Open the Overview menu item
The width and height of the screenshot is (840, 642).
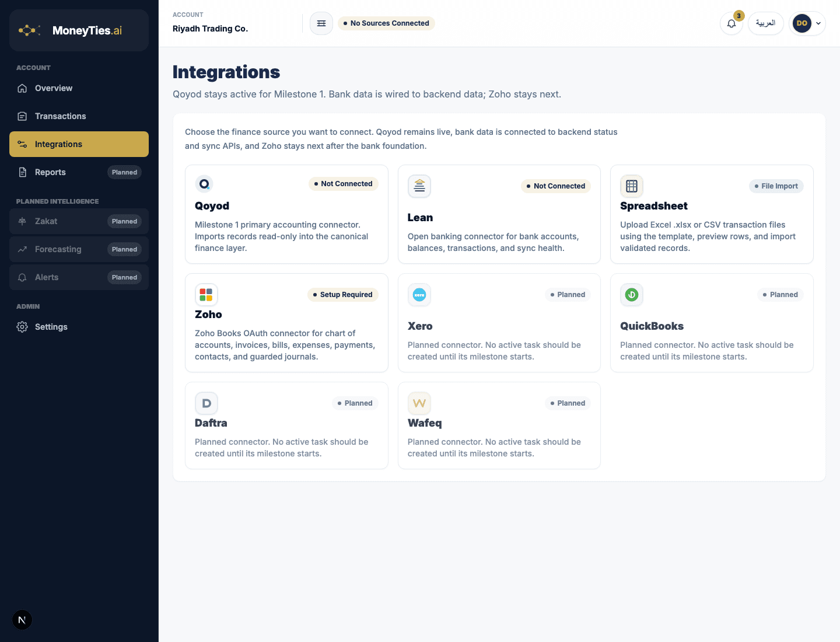pos(79,88)
